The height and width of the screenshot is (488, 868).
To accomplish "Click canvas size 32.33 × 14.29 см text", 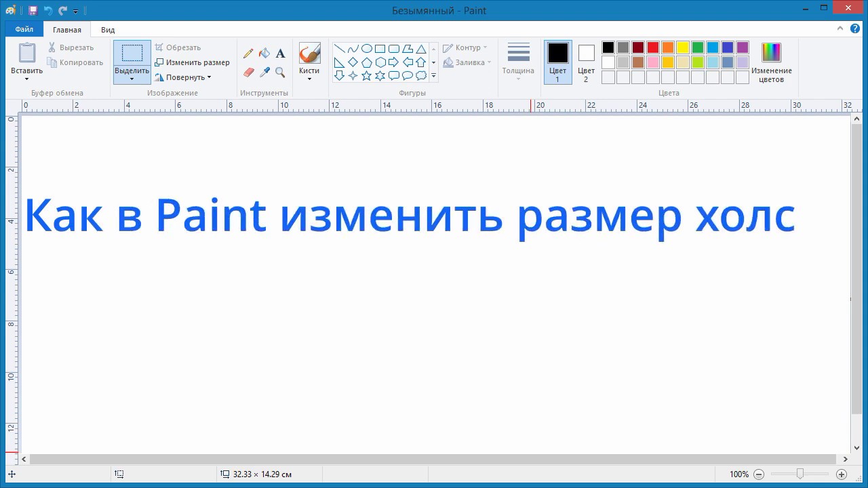I will pos(262,474).
